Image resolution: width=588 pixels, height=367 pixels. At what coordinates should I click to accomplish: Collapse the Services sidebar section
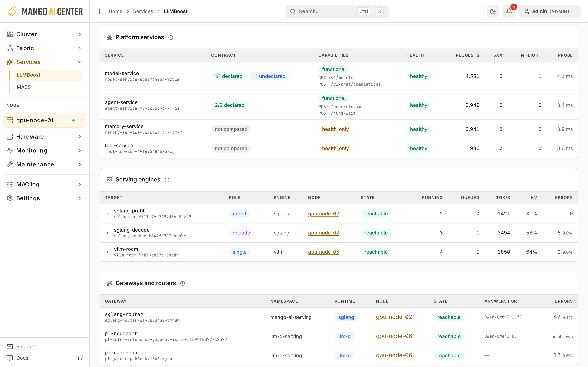(x=79, y=62)
